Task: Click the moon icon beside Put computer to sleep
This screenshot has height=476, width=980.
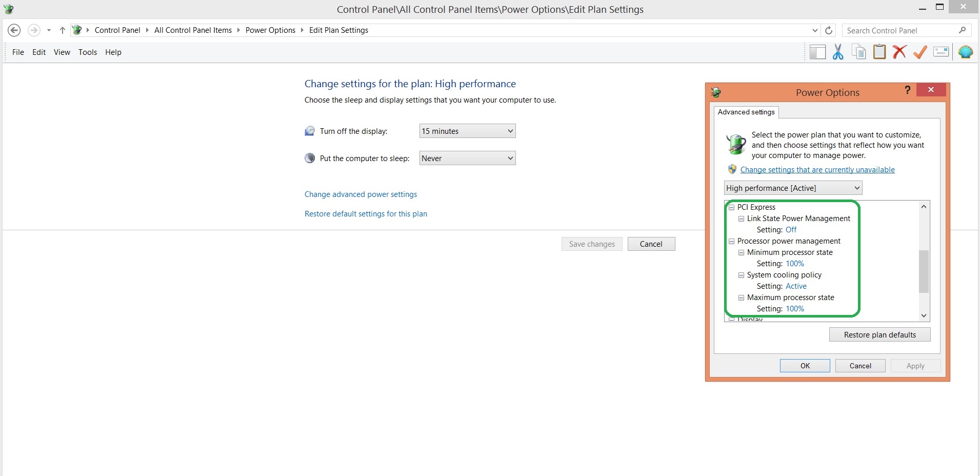Action: [310, 158]
